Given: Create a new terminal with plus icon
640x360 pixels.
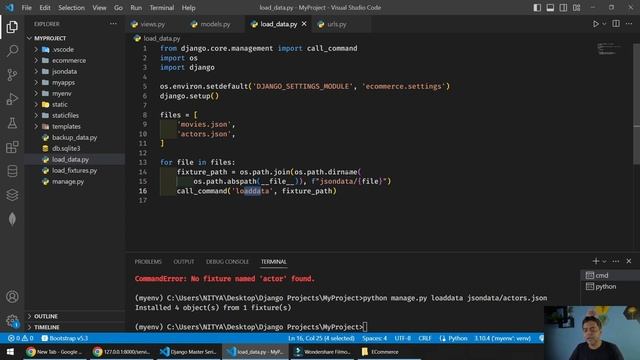Looking at the screenshot, I should click(x=596, y=261).
